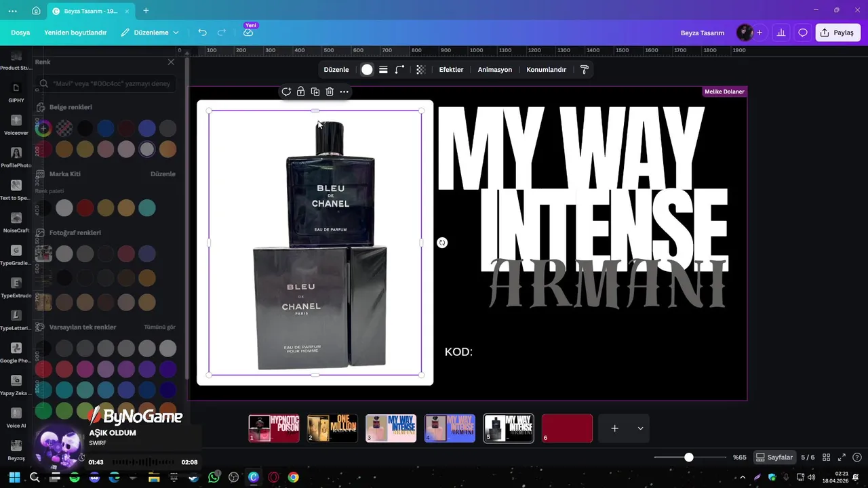Viewport: 868px width, 488px height.
Task: Click the cloud save status icon
Action: (x=248, y=33)
